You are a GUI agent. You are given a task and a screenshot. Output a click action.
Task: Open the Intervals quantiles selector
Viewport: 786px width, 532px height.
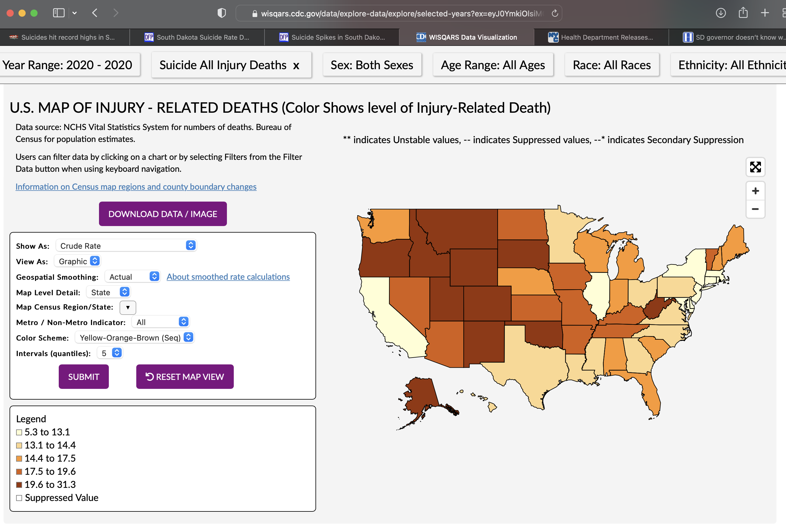click(110, 353)
